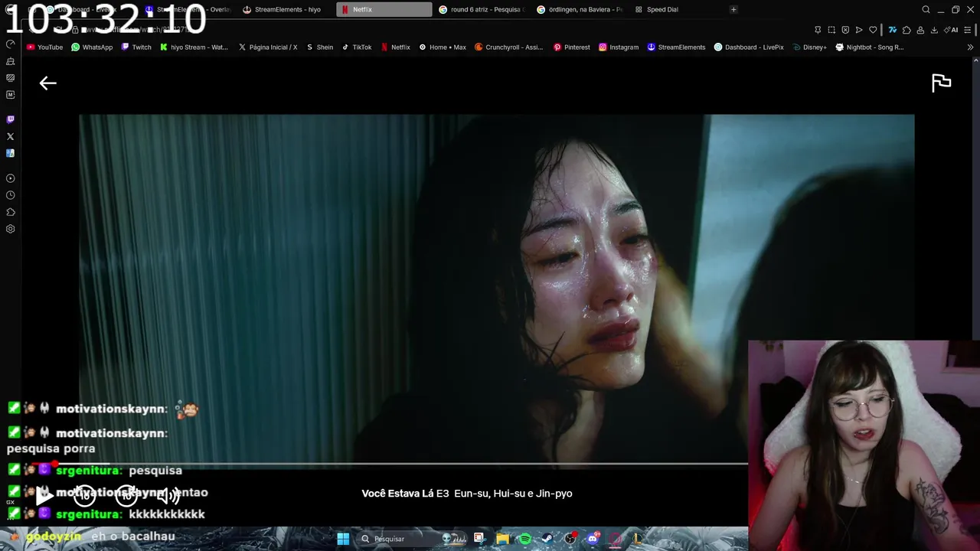Open the Shein bookmark

(319, 47)
